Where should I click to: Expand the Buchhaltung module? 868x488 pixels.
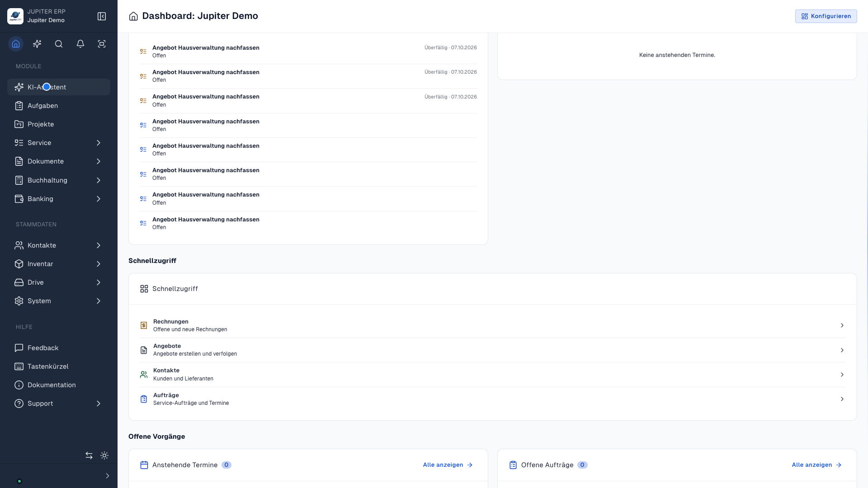click(x=99, y=180)
